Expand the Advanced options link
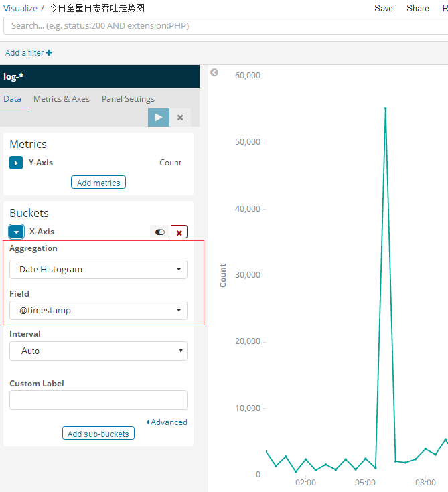Image resolution: width=448 pixels, height=492 pixels. point(167,422)
